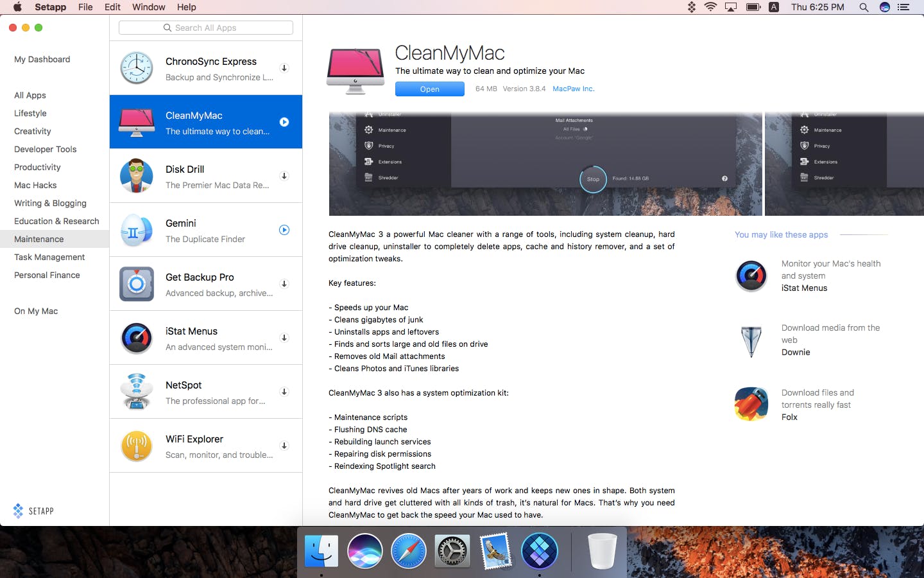Open Safari from the Dock
This screenshot has width=924, height=578.
[x=408, y=551]
